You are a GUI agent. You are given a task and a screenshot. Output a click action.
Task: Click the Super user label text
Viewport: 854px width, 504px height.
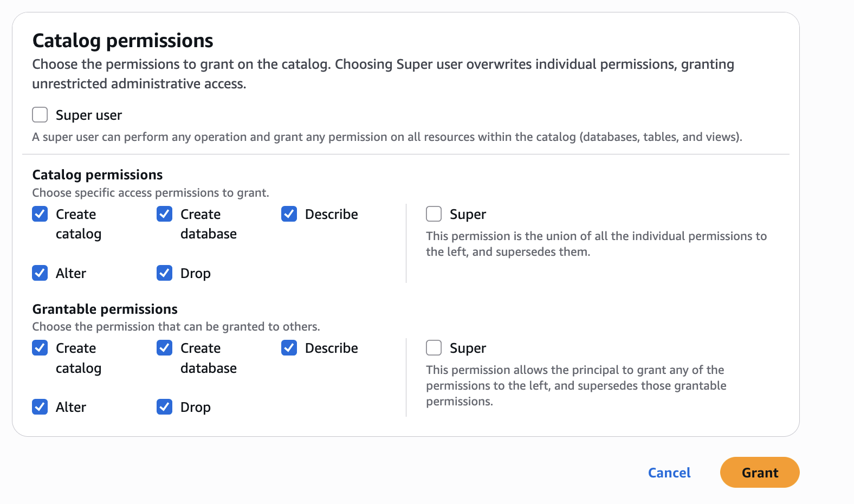[89, 115]
